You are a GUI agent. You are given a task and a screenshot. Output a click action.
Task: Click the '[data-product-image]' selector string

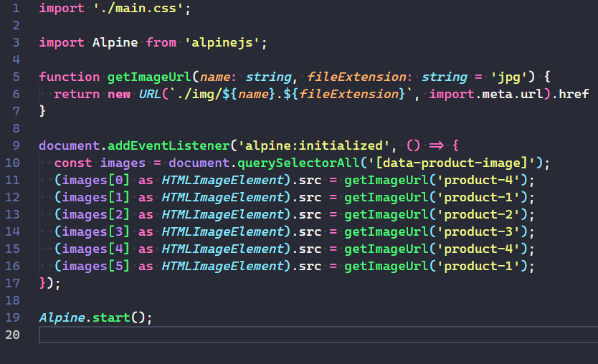[x=452, y=163]
